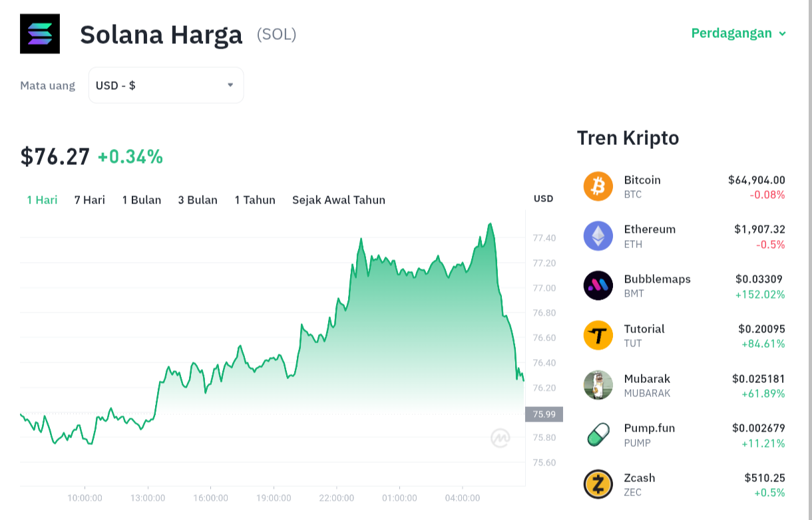The height and width of the screenshot is (520, 812).
Task: Select the Pump.fun pill icon
Action: click(598, 434)
